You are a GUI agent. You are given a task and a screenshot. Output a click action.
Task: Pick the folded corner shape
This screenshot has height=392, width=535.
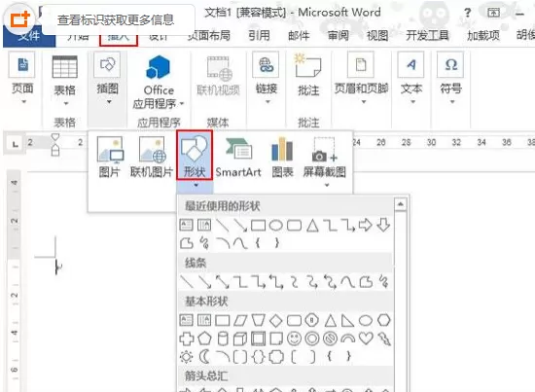coord(276,339)
